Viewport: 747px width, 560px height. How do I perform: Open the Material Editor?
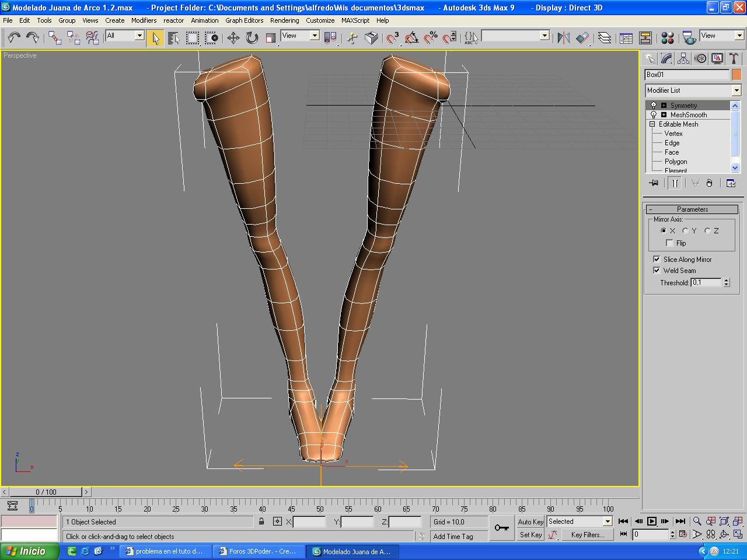click(x=668, y=38)
